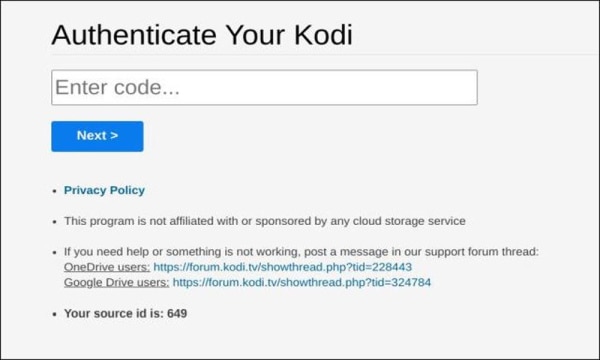Screen dimensions: 600x360
Task: Open the Google Drive forum thread link tid=324784
Action: pyautogui.click(x=302, y=282)
